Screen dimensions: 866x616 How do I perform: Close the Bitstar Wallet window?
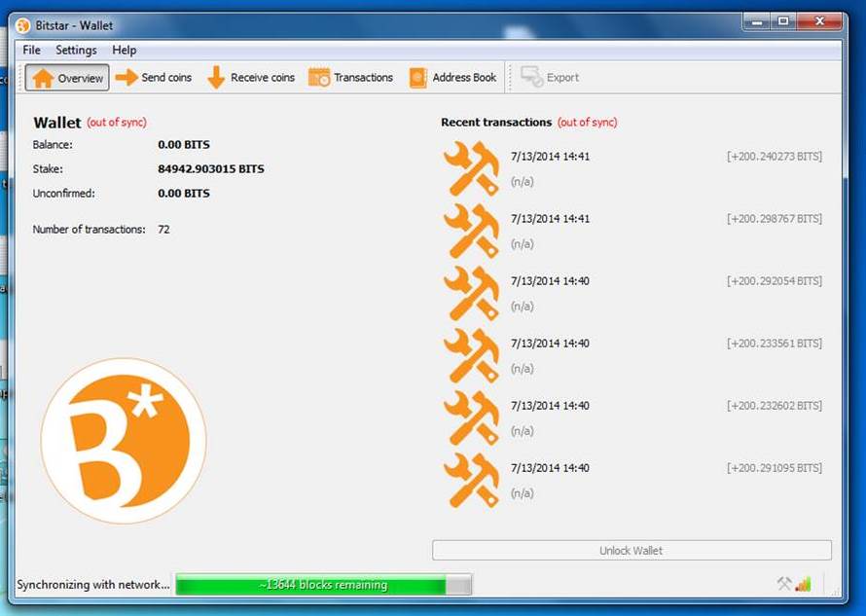(x=820, y=22)
